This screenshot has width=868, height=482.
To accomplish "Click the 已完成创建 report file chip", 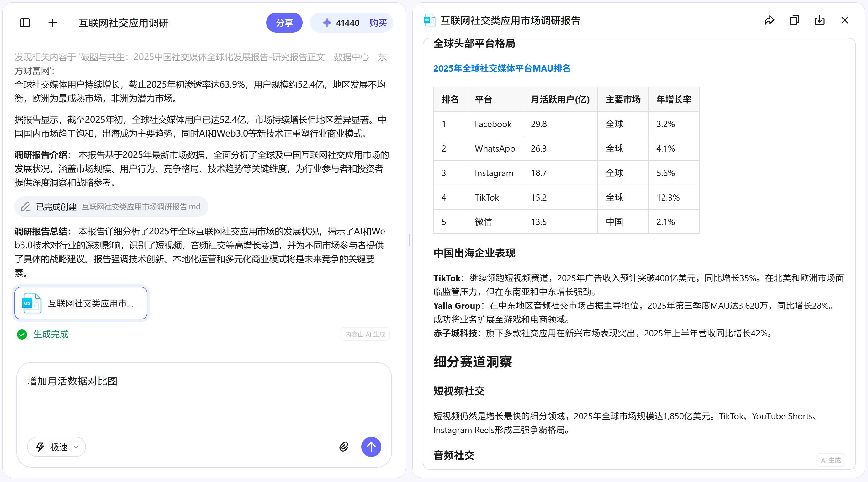I will click(x=111, y=207).
